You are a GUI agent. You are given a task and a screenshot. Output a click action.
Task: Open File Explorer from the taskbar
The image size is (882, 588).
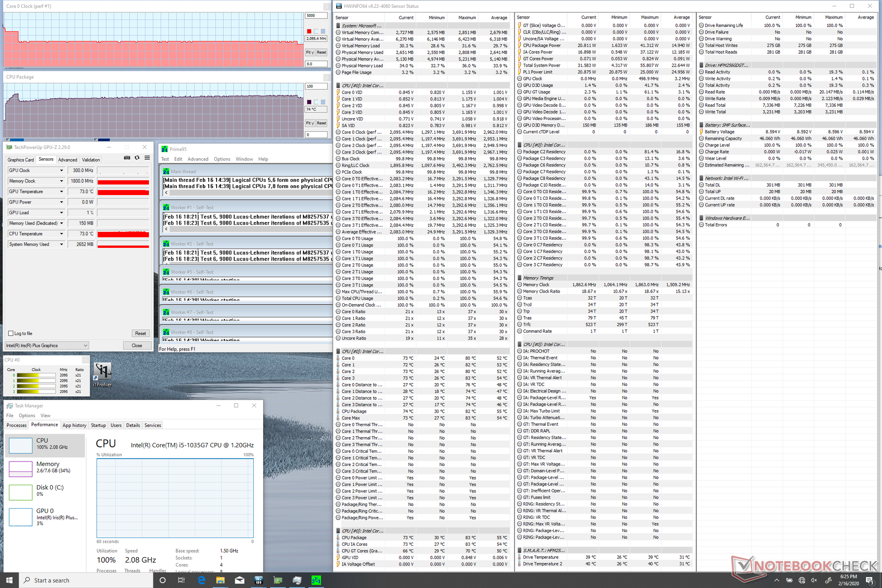pyautogui.click(x=220, y=580)
